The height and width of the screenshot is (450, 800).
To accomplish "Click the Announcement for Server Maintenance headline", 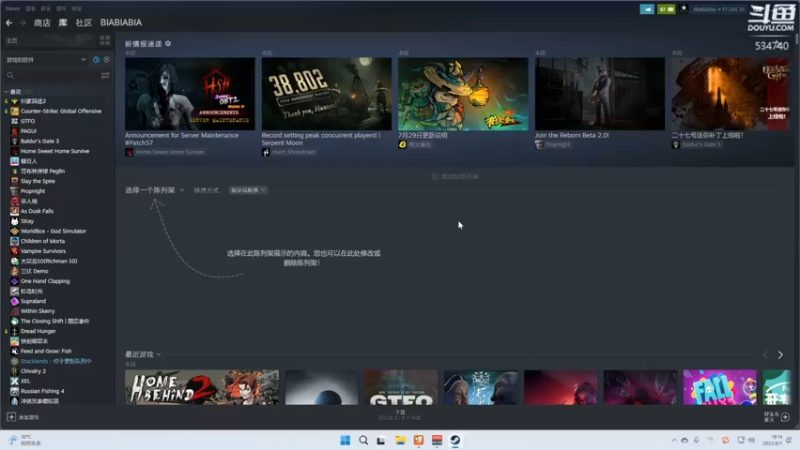I will click(182, 139).
